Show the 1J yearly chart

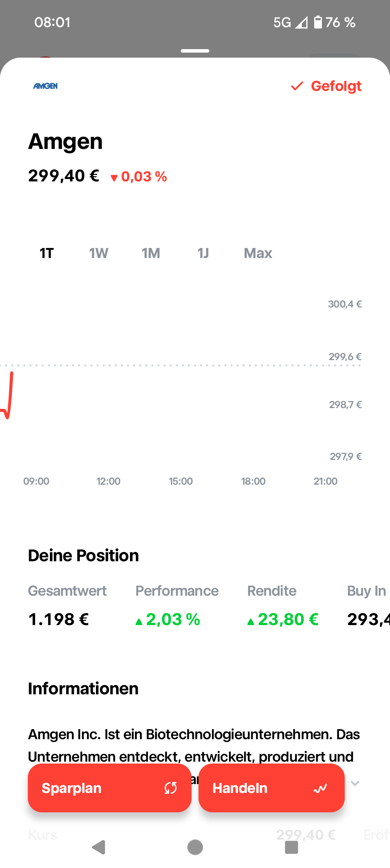203,253
